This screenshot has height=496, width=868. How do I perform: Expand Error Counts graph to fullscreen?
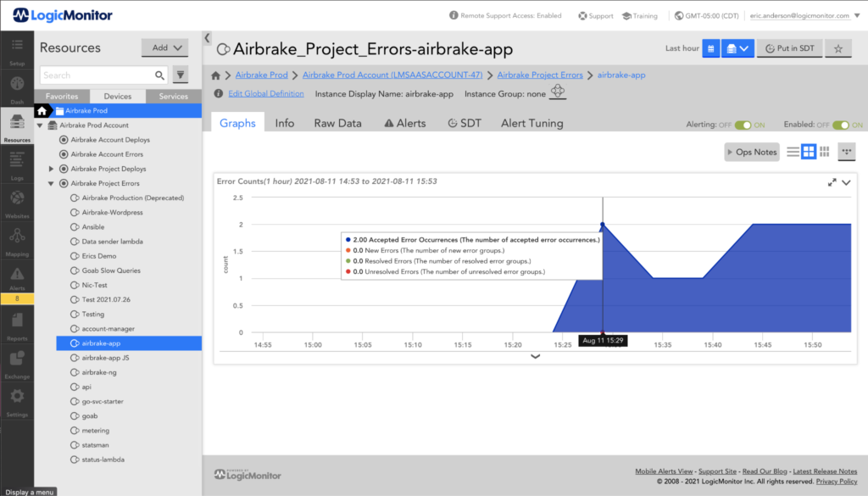point(832,182)
